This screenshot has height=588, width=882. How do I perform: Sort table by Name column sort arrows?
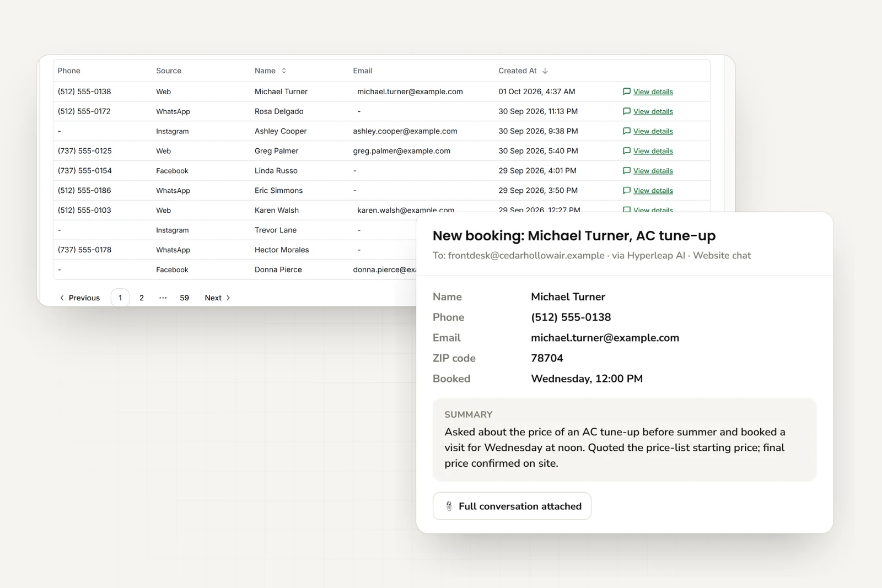[x=284, y=71]
